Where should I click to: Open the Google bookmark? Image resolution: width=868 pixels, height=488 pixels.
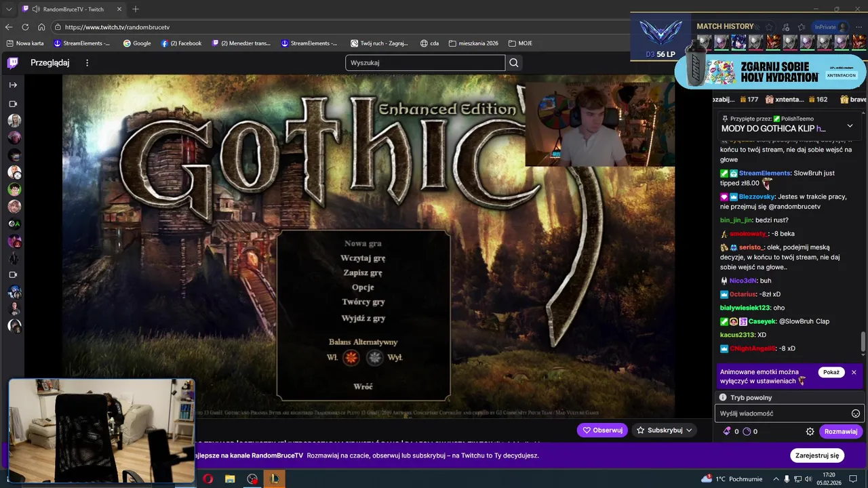click(x=137, y=43)
